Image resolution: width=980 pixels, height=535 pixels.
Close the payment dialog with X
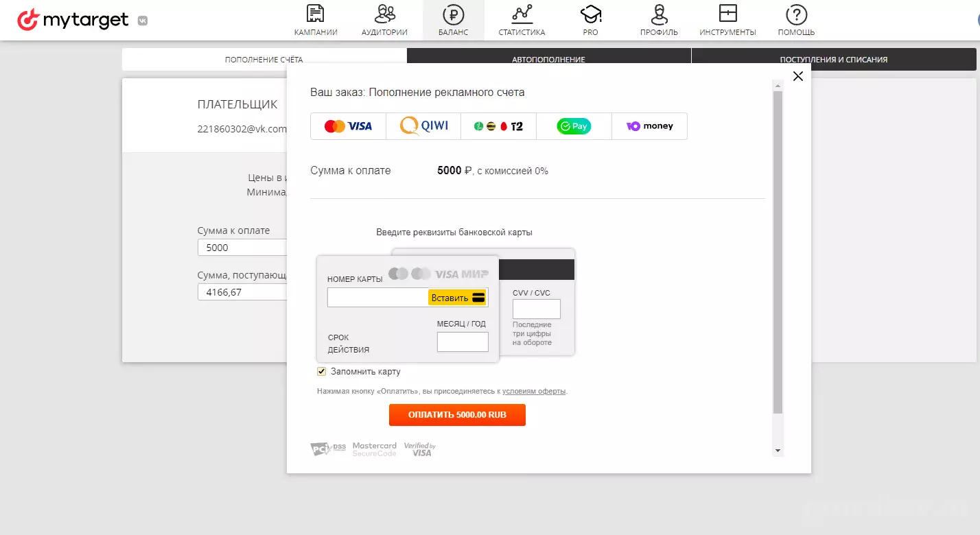click(797, 76)
